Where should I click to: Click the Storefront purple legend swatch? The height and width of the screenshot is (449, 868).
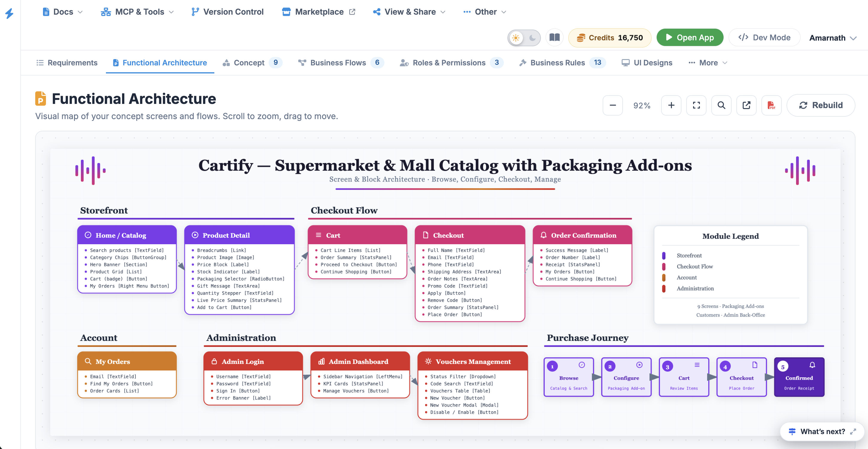click(x=664, y=256)
